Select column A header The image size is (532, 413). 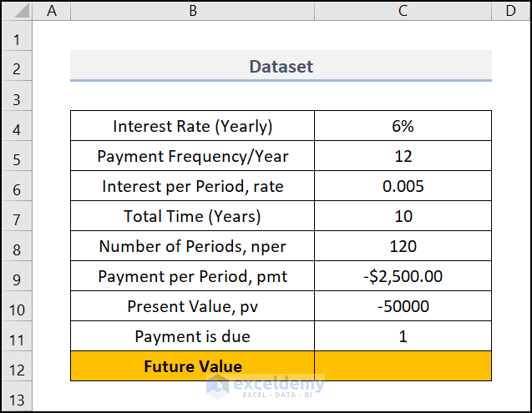click(x=53, y=11)
